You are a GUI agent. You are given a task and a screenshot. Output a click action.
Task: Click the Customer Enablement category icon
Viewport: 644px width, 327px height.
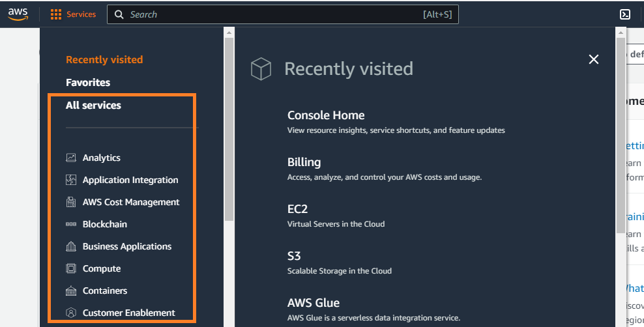coord(71,313)
